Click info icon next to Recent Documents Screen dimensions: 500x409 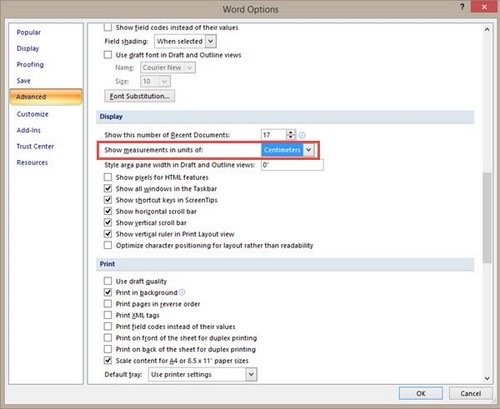point(302,135)
